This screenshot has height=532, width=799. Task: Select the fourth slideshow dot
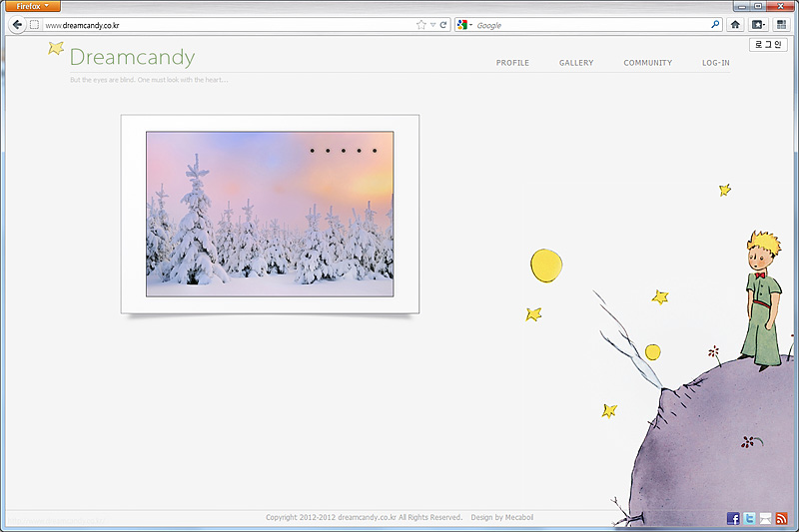(360, 151)
